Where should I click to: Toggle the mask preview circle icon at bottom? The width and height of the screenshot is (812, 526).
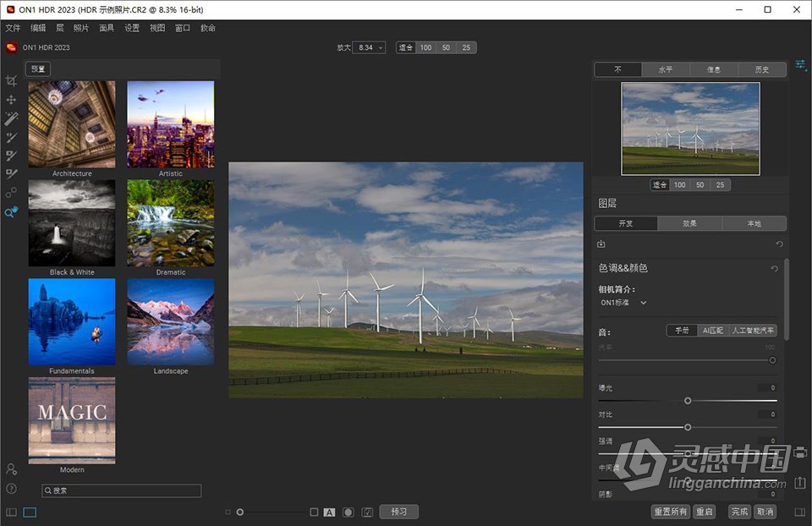click(x=348, y=512)
